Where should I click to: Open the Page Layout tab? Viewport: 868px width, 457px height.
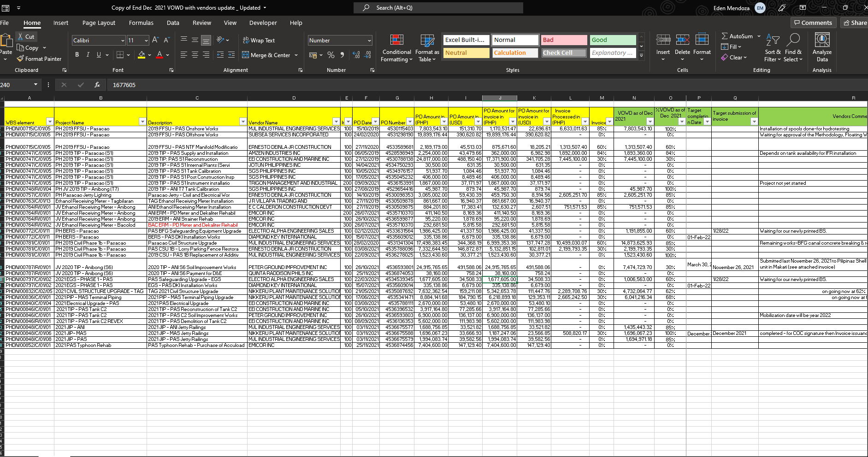click(99, 23)
